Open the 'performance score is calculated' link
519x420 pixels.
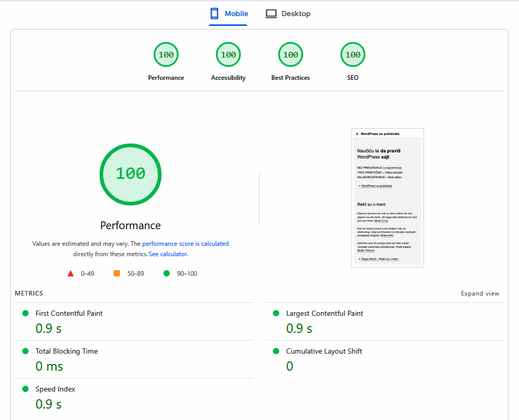click(x=185, y=244)
